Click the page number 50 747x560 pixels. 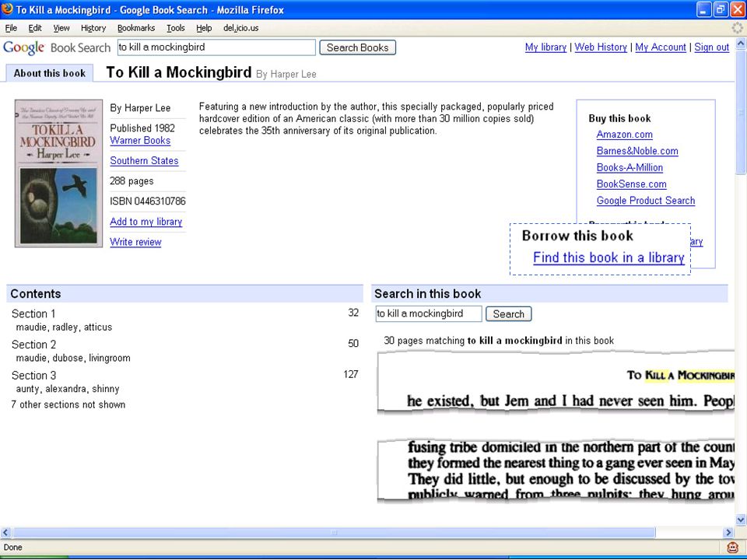click(353, 343)
